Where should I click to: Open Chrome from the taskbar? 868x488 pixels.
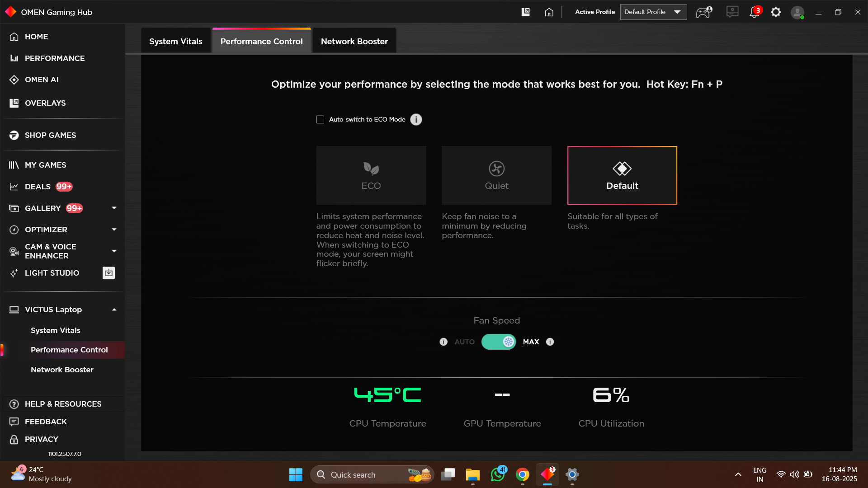click(523, 474)
